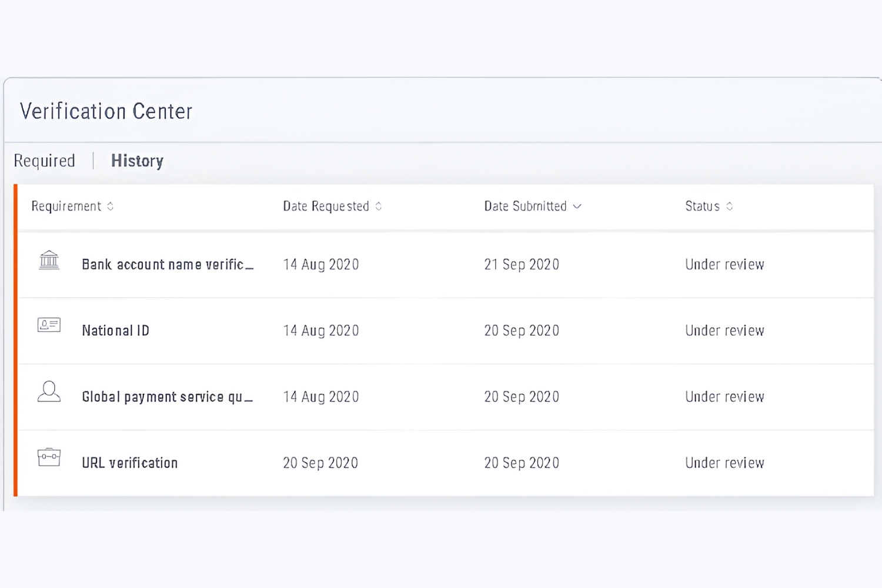Click the Requirement column header label

tap(66, 206)
